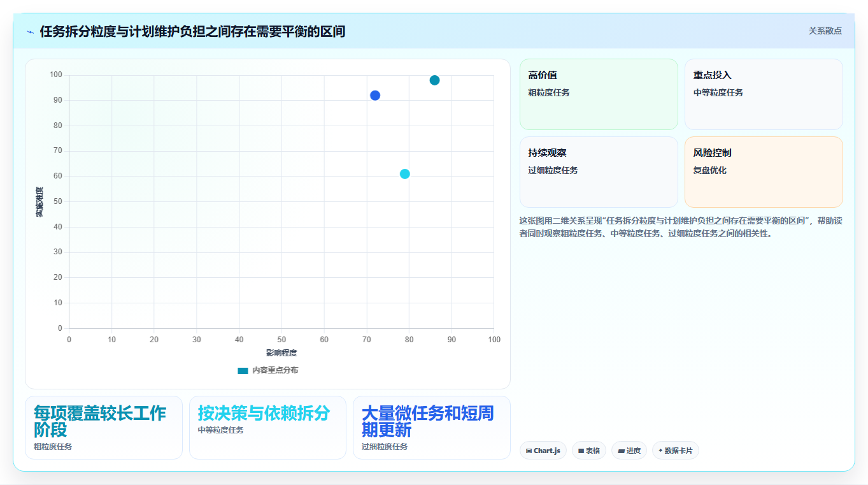Viewport: 868px width, 485px height.
Task: Click the lightning icon beside the title
Action: 31,31
